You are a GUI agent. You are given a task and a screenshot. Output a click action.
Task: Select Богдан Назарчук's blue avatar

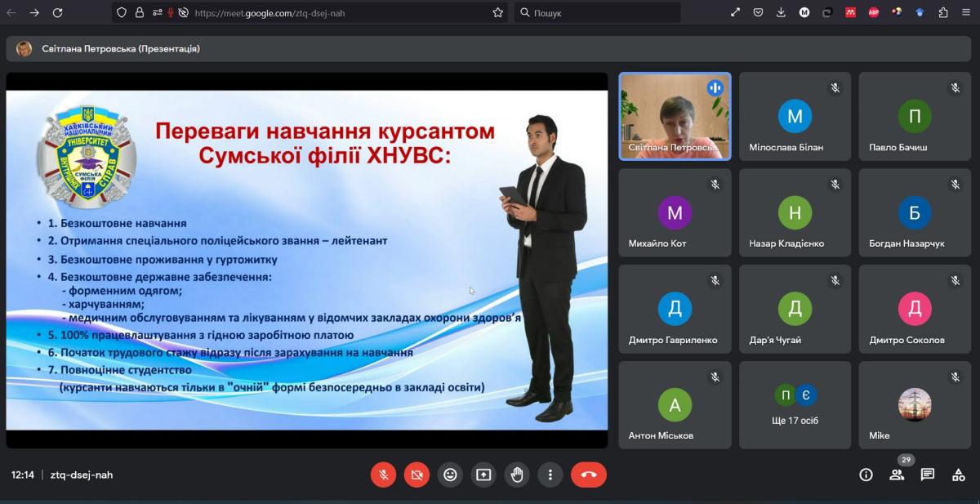click(915, 213)
